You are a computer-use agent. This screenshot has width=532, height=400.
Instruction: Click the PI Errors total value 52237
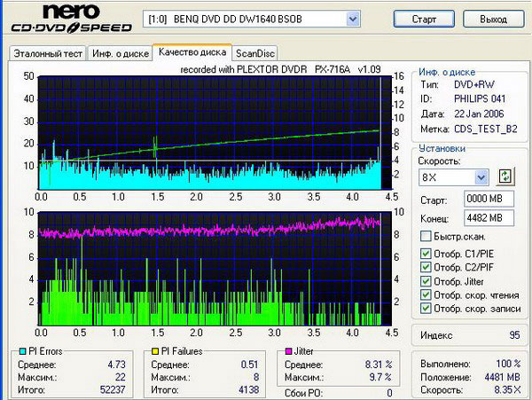coord(113,390)
